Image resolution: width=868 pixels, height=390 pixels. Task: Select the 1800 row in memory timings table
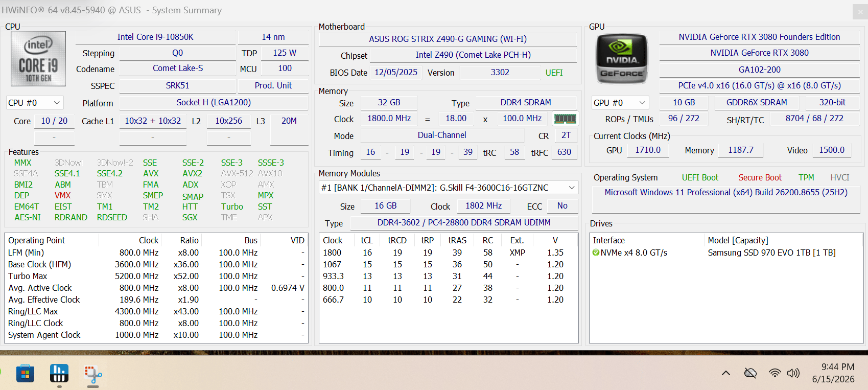coord(449,253)
